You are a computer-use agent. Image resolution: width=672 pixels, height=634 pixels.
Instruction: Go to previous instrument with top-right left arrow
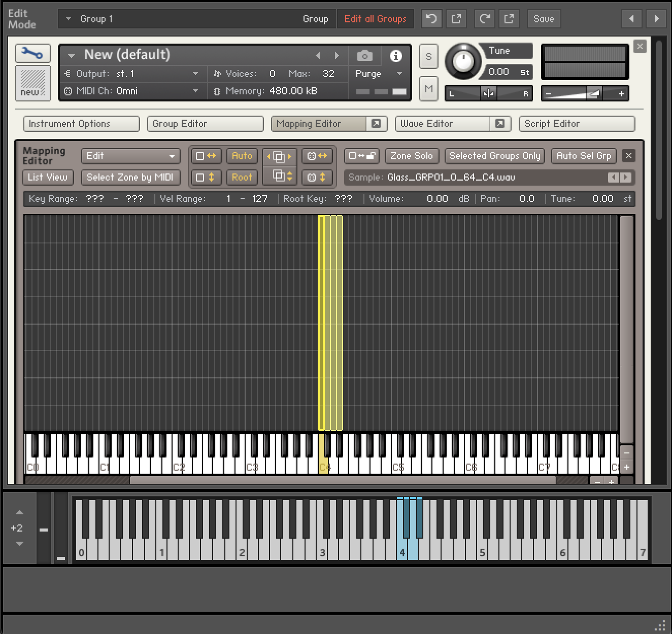631,19
